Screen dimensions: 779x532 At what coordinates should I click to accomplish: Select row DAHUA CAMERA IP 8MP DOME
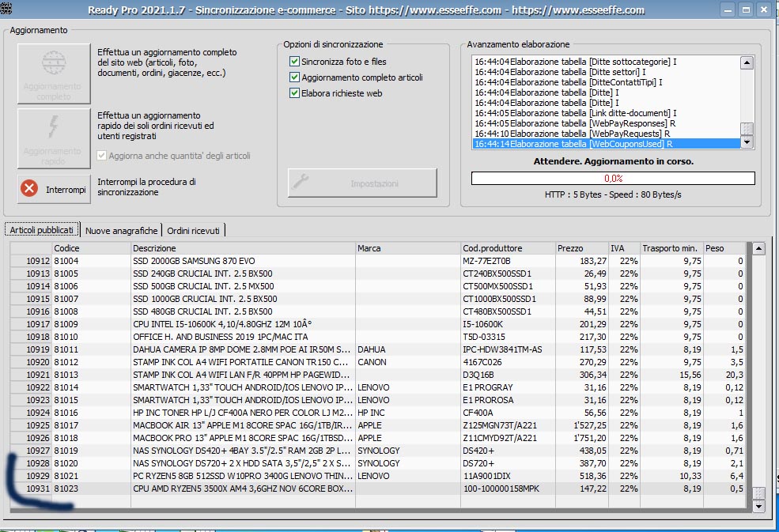pos(378,349)
